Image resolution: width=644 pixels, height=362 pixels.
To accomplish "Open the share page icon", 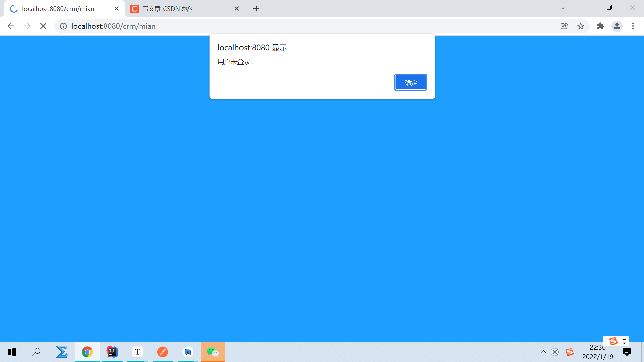I will point(564,26).
